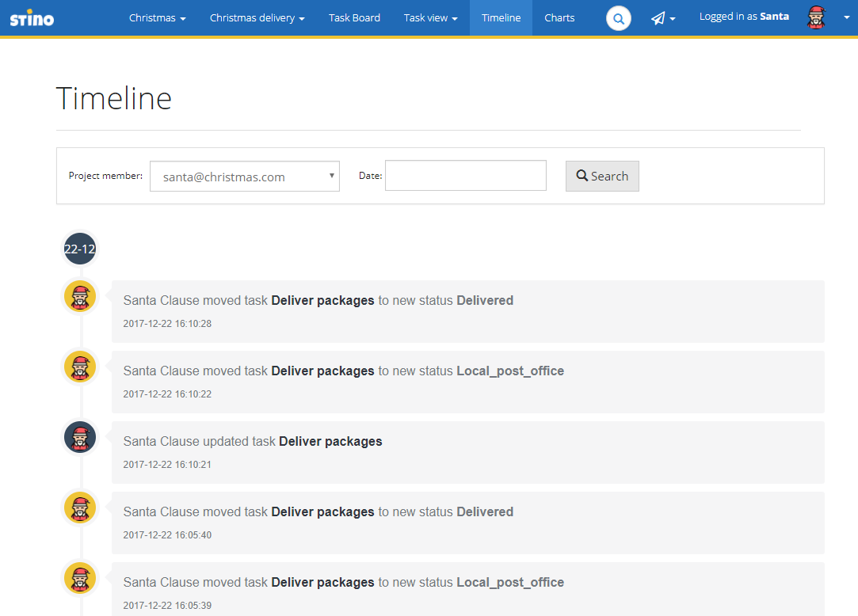Click avatar beside 16:05:39 Local_post_office entry
858x616 pixels.
(x=80, y=578)
